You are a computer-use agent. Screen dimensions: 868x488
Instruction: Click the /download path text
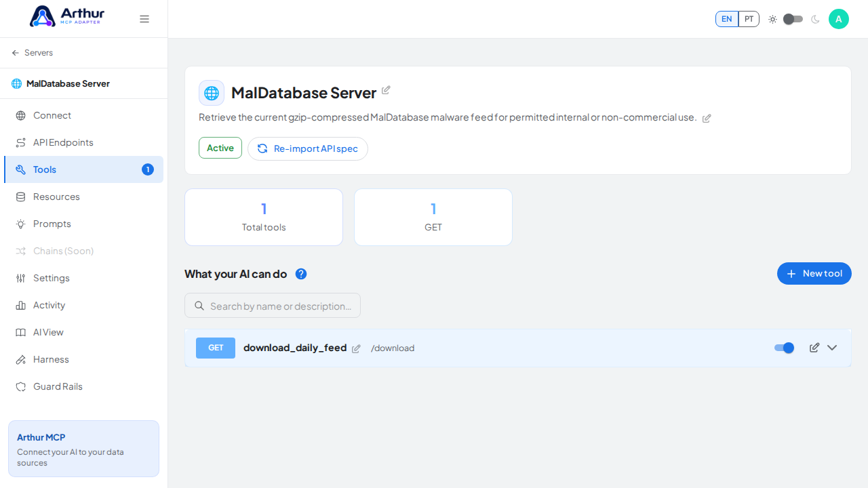[393, 348]
